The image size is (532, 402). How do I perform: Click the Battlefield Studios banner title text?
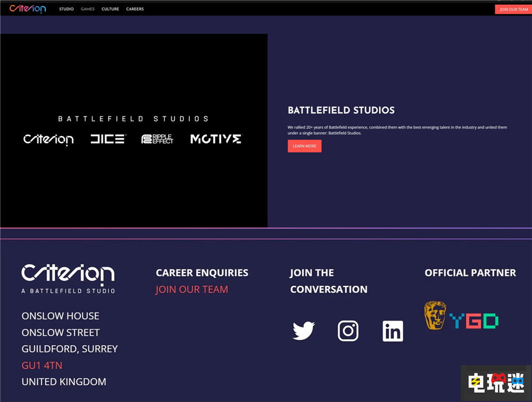point(133,119)
